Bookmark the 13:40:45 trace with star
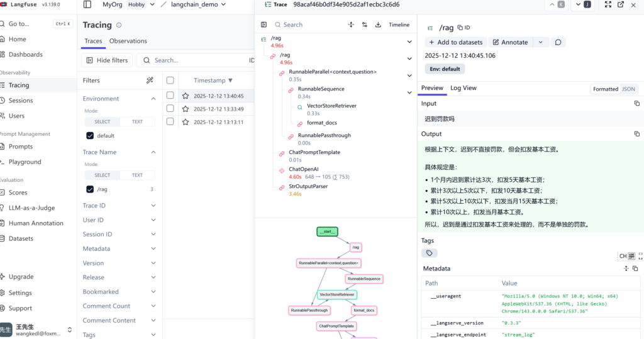 [x=186, y=96]
